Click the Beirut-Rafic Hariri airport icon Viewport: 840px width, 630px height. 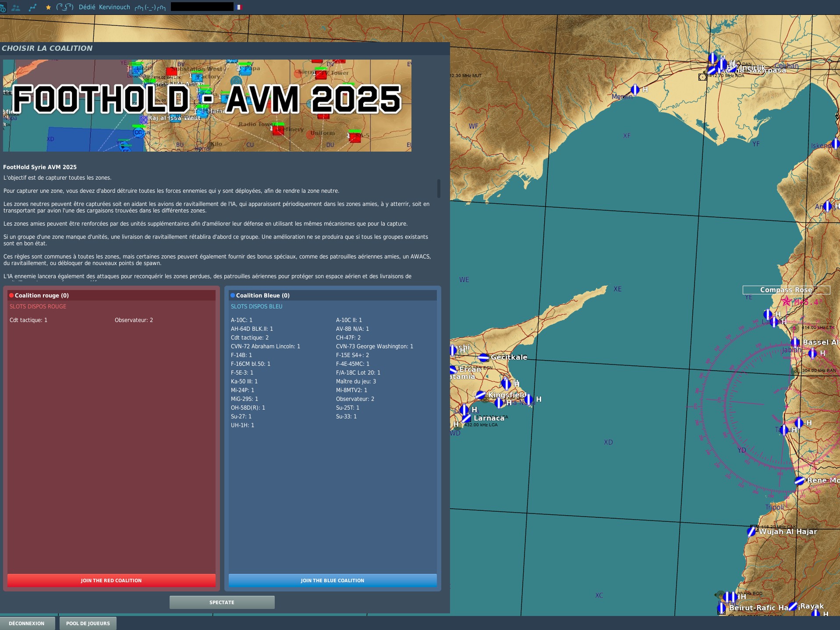[x=722, y=608]
